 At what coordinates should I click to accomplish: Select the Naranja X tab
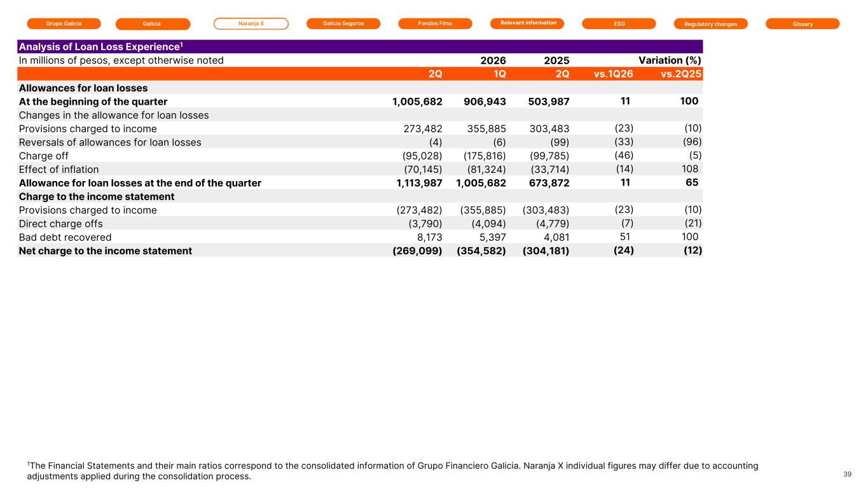(x=251, y=24)
